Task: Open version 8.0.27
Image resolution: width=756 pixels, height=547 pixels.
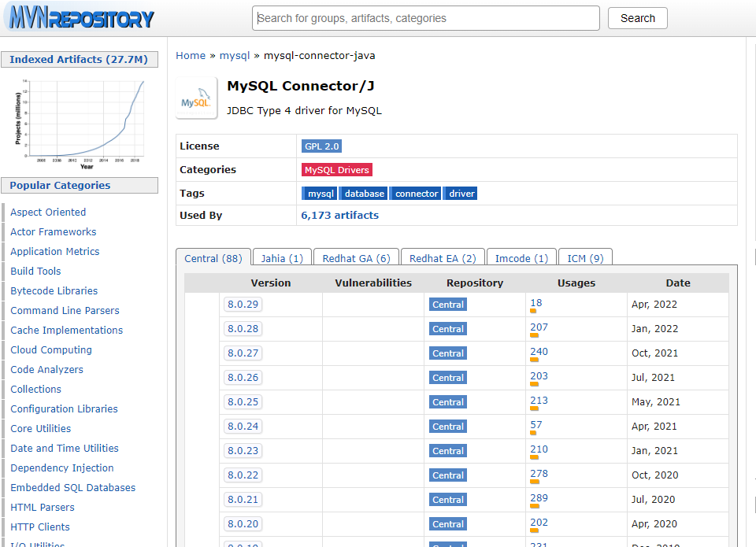Action: 243,353
